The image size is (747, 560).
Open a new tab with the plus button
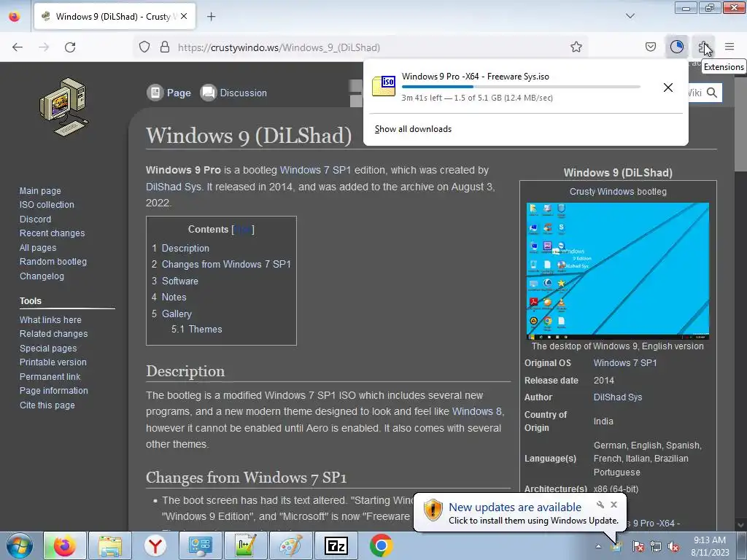(x=211, y=17)
